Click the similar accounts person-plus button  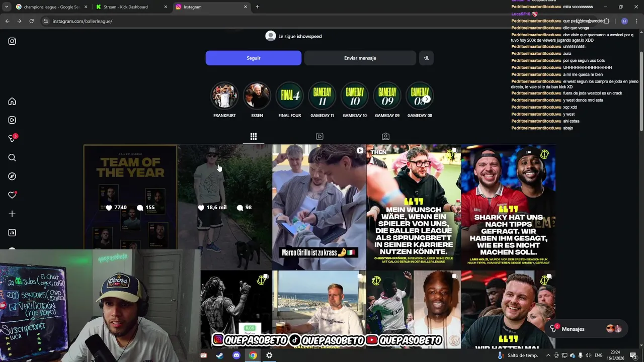(426, 58)
